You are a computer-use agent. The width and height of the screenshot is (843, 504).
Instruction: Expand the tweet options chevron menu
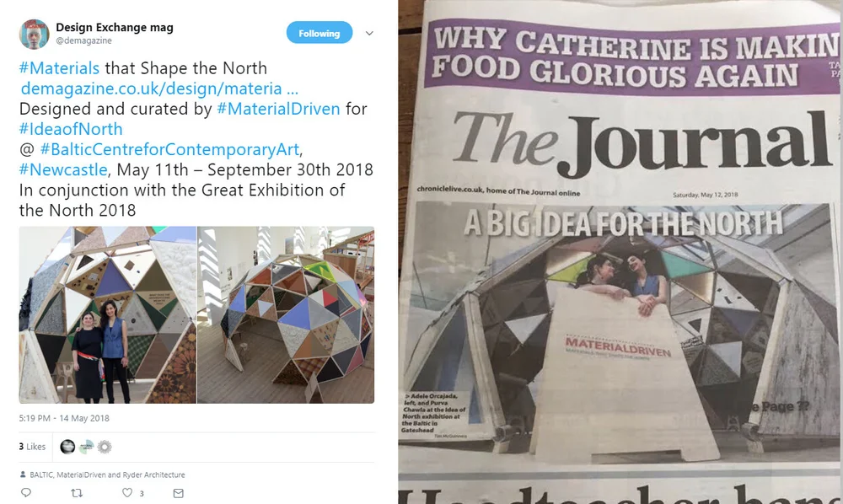click(369, 34)
